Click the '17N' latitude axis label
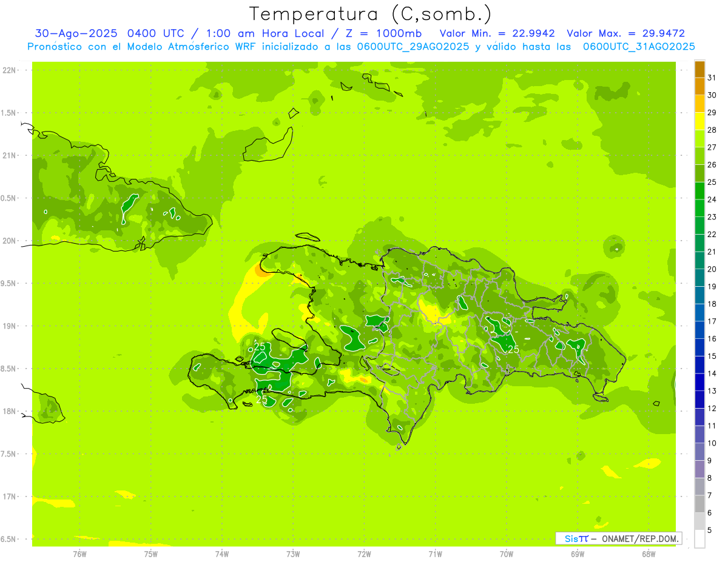The width and height of the screenshot is (728, 562). 8,497
